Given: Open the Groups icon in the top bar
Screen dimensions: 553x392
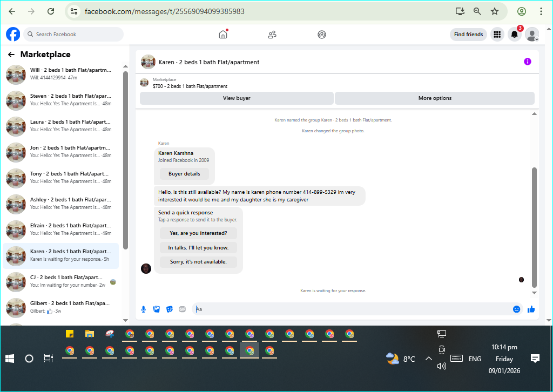Looking at the screenshot, I should coord(322,34).
